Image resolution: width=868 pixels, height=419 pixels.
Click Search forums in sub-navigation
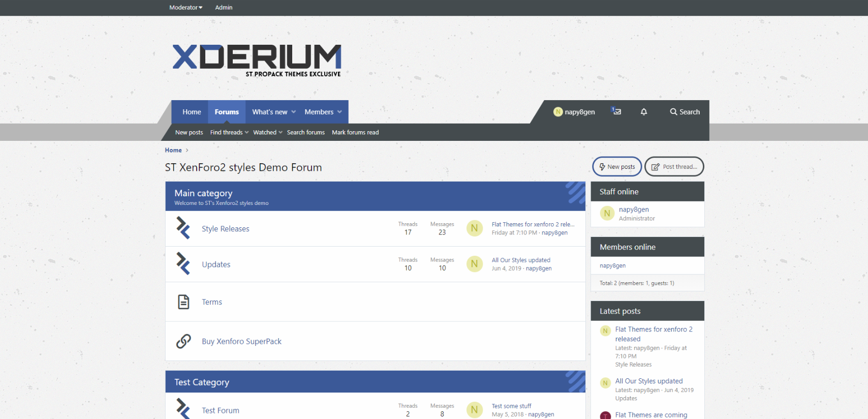tap(305, 132)
